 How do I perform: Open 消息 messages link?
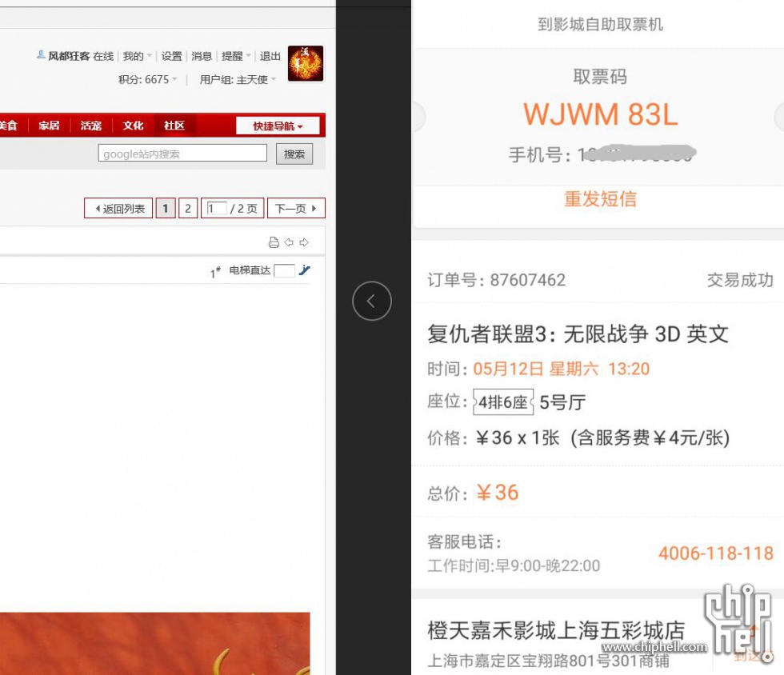click(x=202, y=56)
